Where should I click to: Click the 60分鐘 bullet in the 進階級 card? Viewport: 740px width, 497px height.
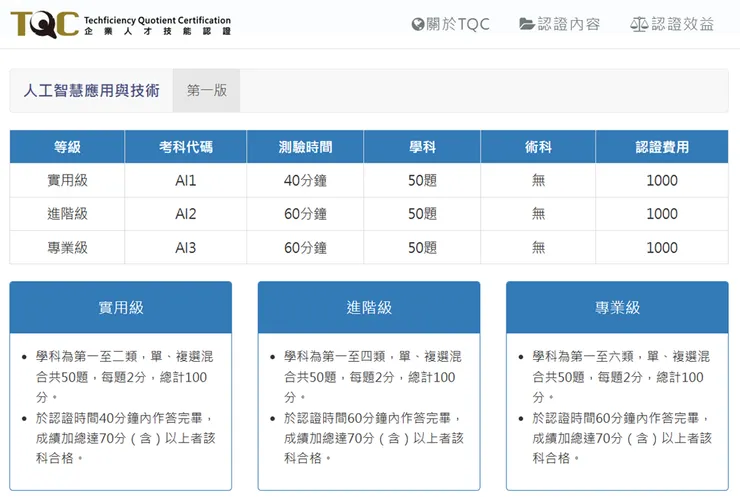tap(374, 438)
